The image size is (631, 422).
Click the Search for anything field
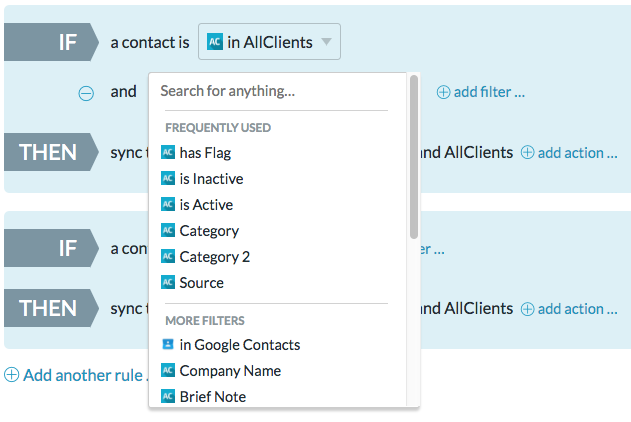pos(277,91)
